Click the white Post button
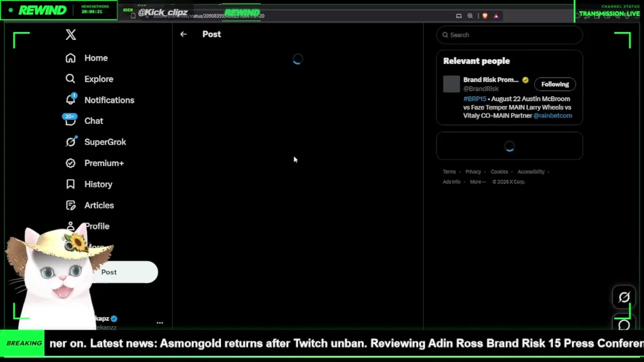Screen dimensions: 644x362 (109, 272)
